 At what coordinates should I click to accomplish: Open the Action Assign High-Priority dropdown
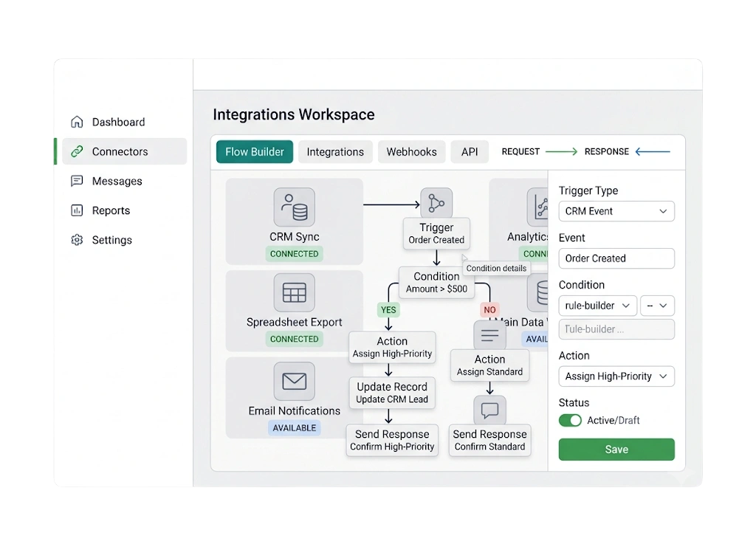click(x=616, y=376)
